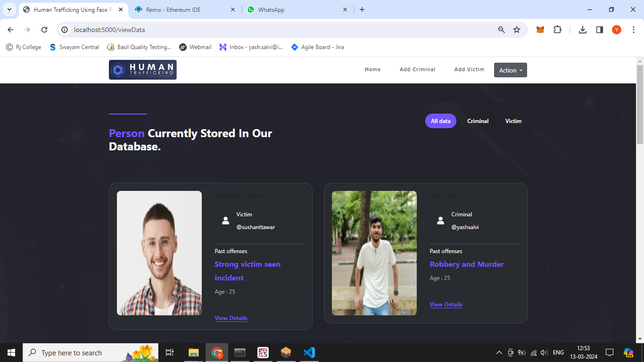Close the WhatsApp tab
The image size is (644, 362).
pyautogui.click(x=345, y=9)
